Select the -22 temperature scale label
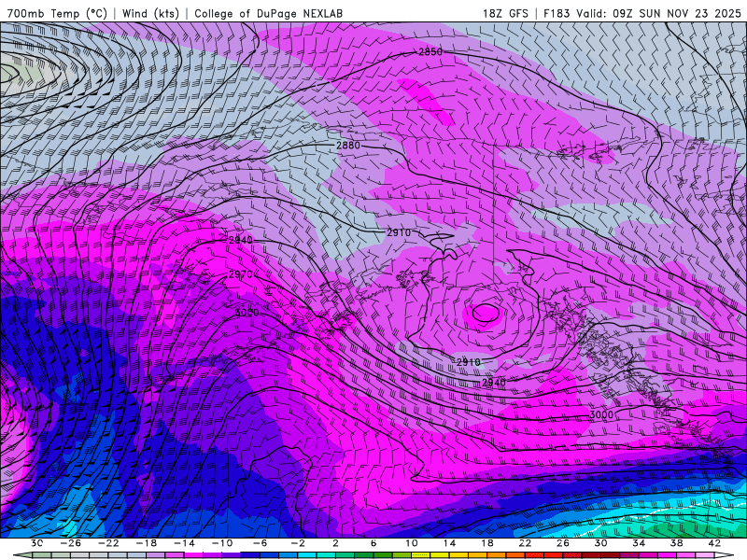The height and width of the screenshot is (560, 747). pyautogui.click(x=108, y=543)
